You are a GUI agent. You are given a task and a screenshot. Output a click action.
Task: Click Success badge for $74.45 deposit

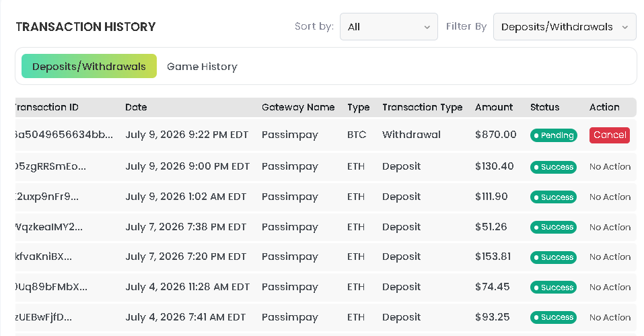tap(554, 287)
